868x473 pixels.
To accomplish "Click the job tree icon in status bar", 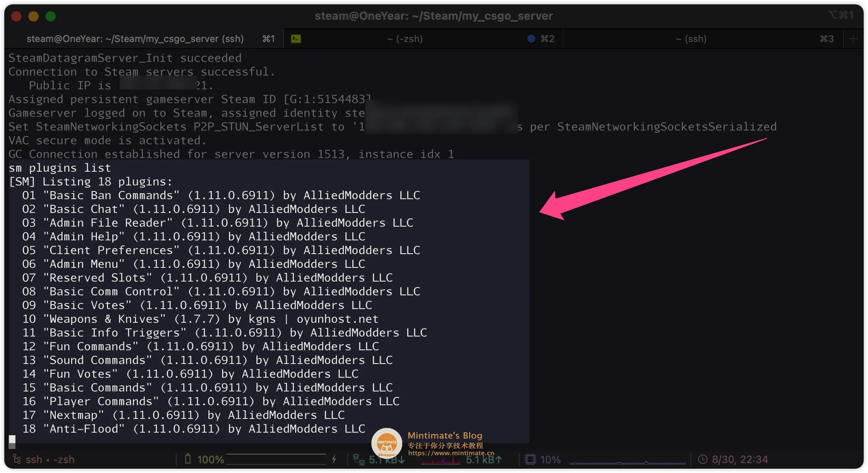I will pos(16,459).
